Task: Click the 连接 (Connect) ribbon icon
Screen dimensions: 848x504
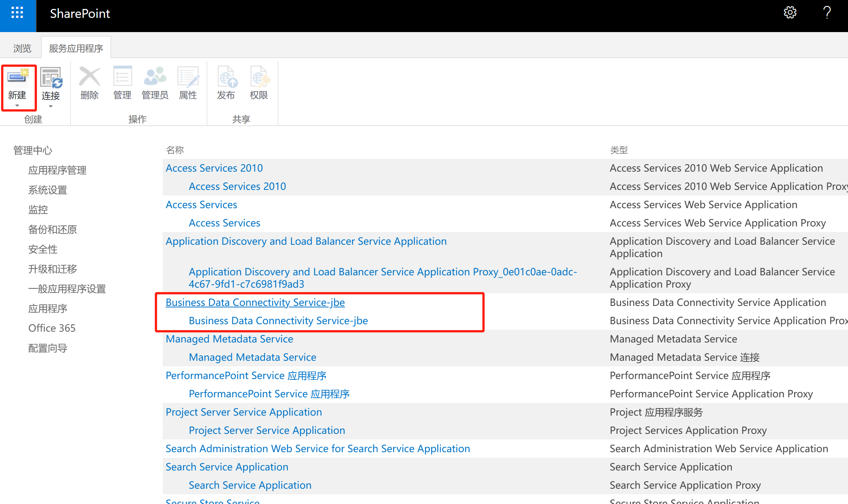Action: (51, 78)
